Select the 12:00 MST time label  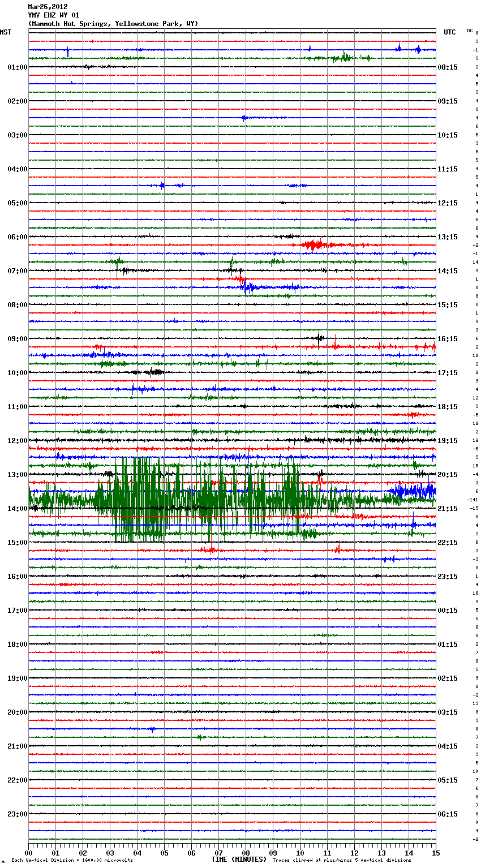tap(17, 441)
